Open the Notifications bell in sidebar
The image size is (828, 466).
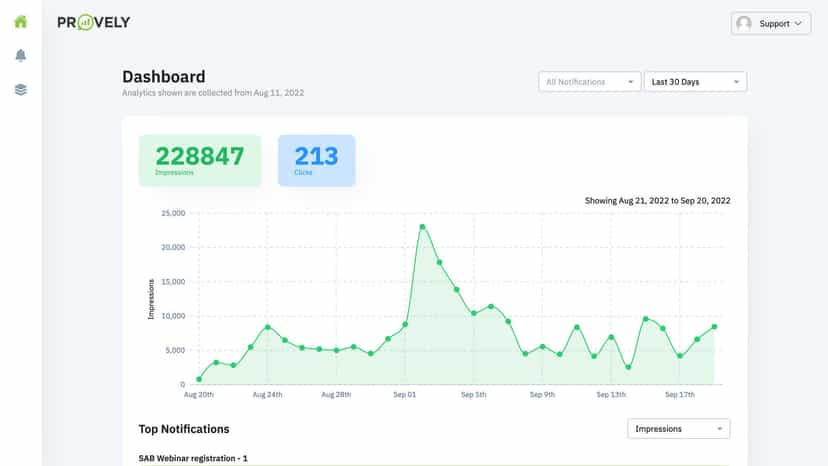pyautogui.click(x=21, y=55)
